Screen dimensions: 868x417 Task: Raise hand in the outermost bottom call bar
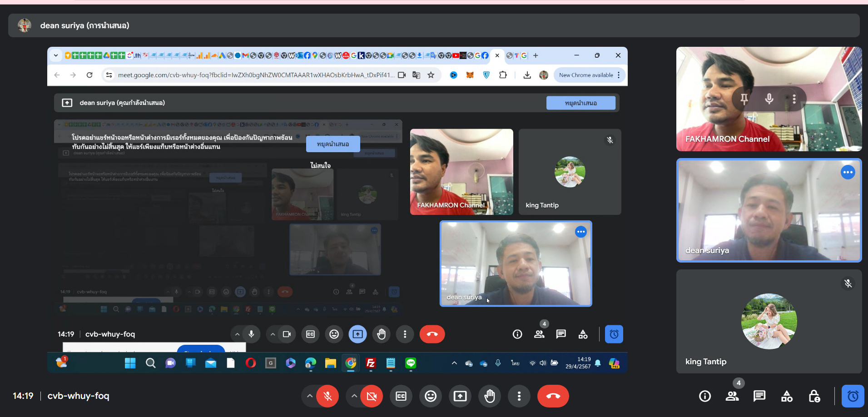click(x=490, y=396)
